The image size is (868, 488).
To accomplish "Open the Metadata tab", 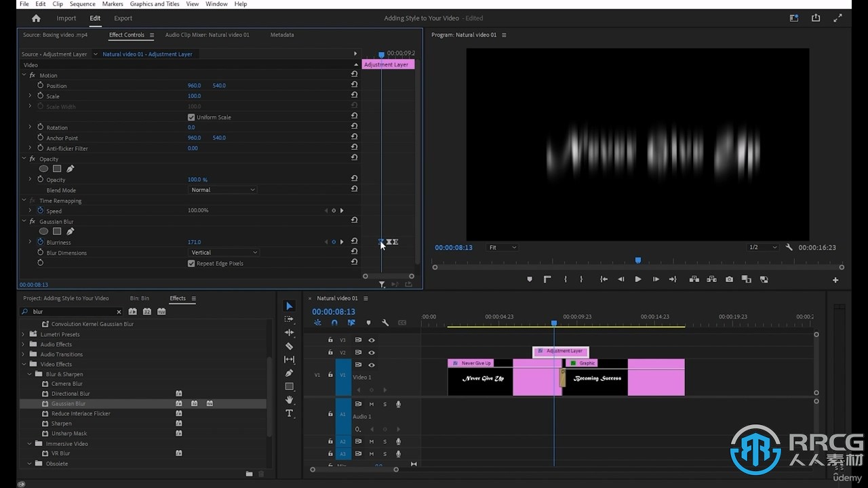I will pyautogui.click(x=282, y=35).
